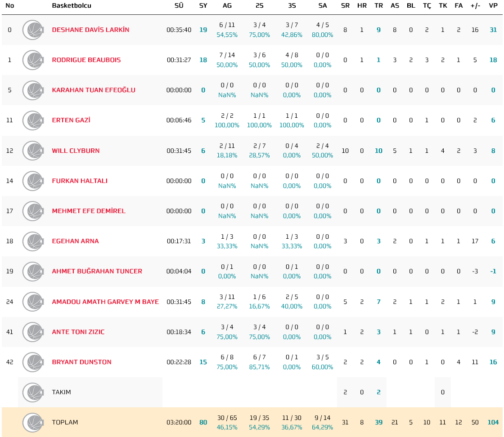This screenshot has width=504, height=437.
Task: Click Tuncer's efficiency value -1
Action: coord(493,271)
